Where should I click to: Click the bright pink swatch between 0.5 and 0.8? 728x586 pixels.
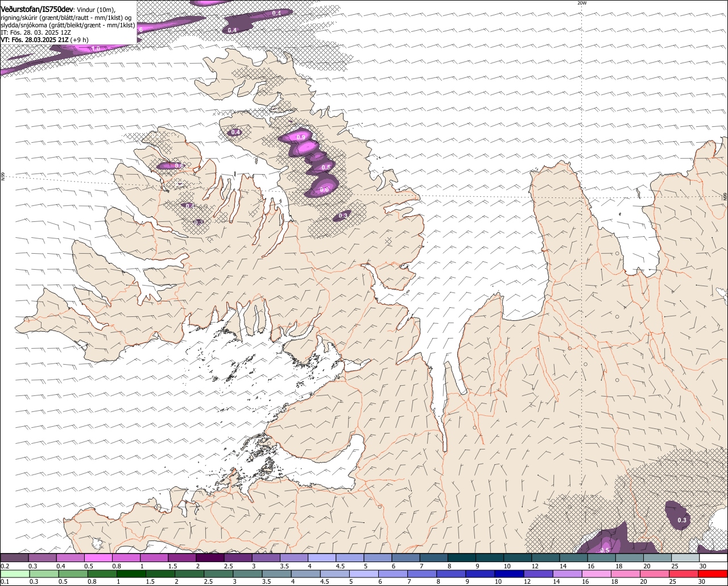98,558
